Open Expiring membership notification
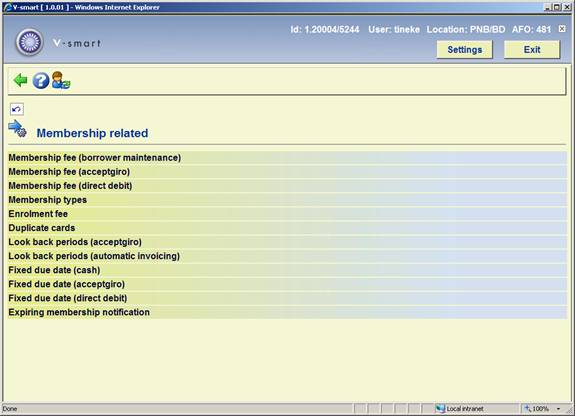The height and width of the screenshot is (416, 575). coord(287,312)
